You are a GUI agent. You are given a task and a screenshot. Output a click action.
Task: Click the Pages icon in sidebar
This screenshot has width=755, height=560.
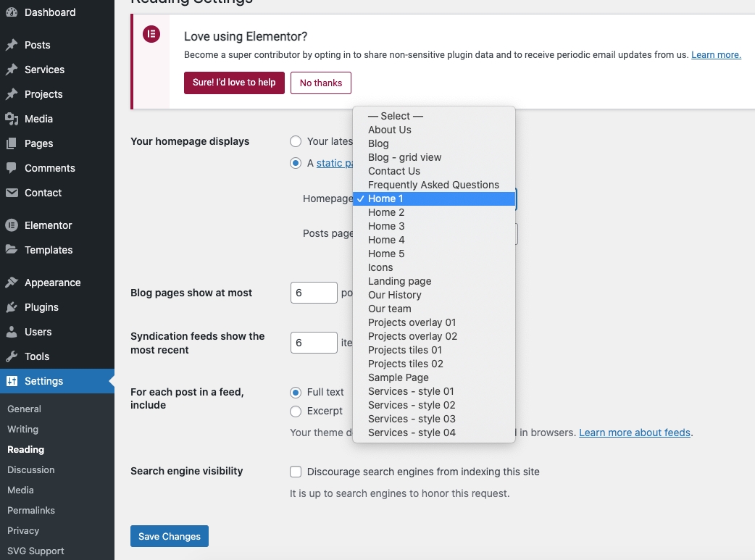tap(12, 143)
